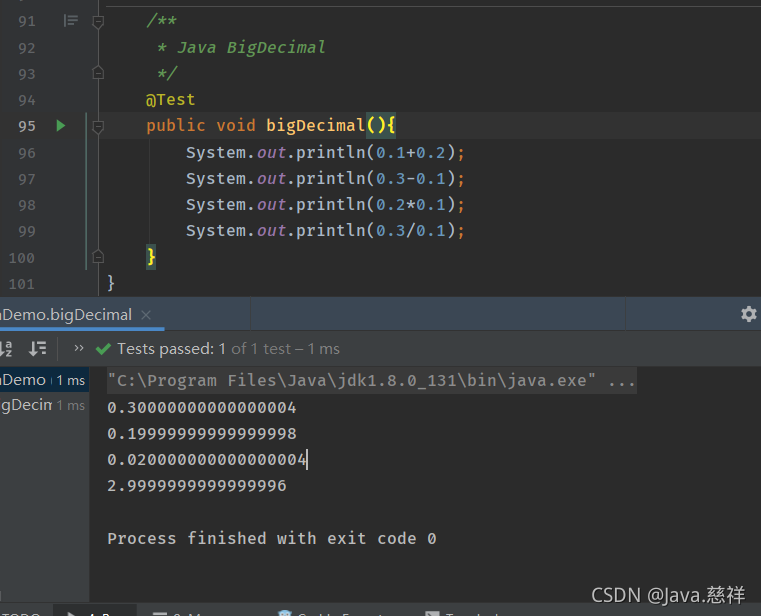Click the 'Process finished with exit code 0' line
Image resolution: width=761 pixels, height=616 pixels.
pos(272,538)
